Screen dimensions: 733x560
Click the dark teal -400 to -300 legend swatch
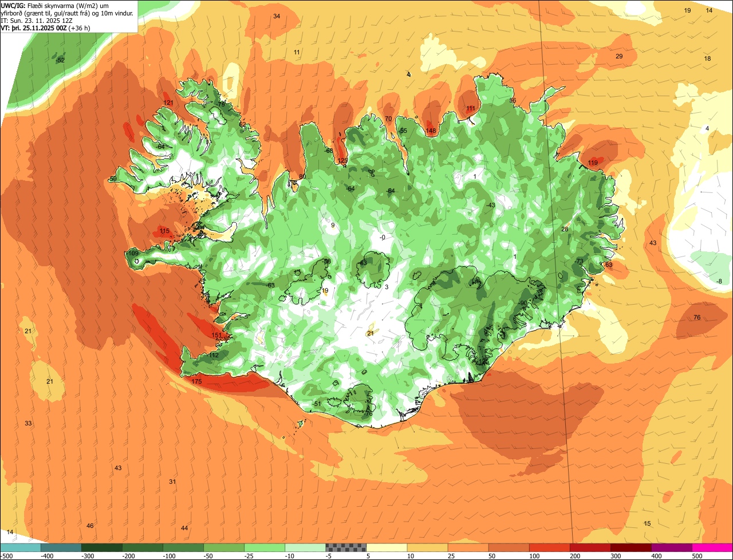61,547
